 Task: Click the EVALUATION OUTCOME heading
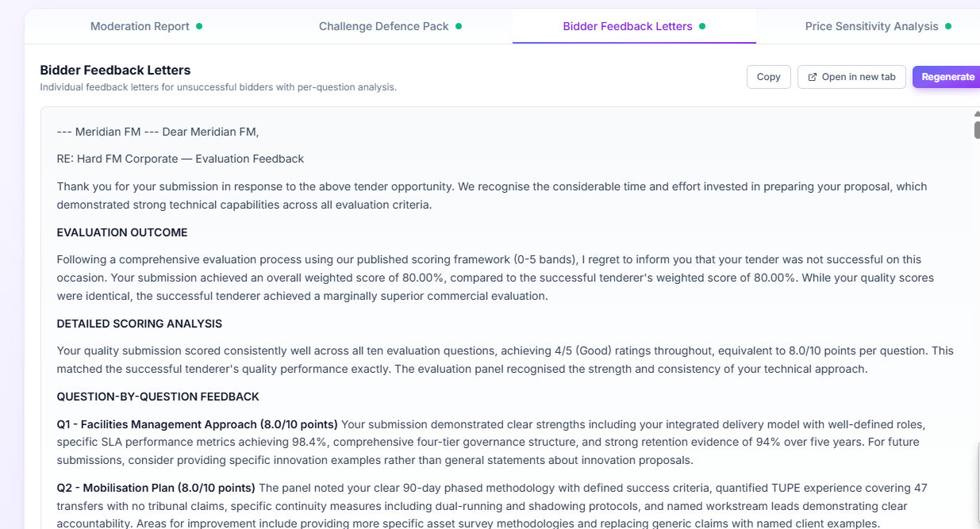(122, 232)
